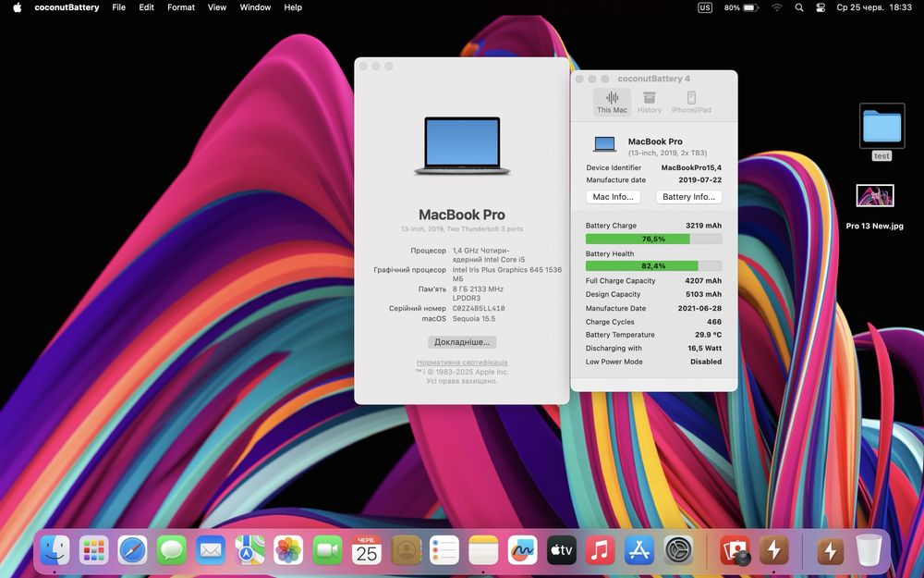
Task: Open Maps app in the Dock
Action: click(x=249, y=551)
